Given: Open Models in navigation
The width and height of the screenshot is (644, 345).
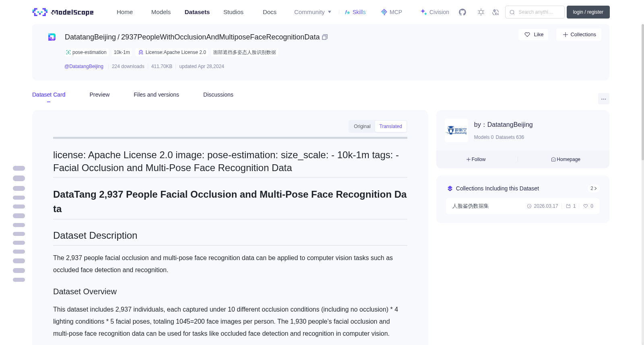Looking at the screenshot, I should (161, 12).
